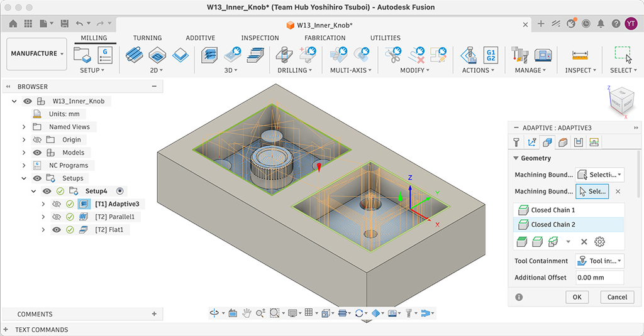
Task: Open chain selection settings gear
Action: click(x=599, y=242)
